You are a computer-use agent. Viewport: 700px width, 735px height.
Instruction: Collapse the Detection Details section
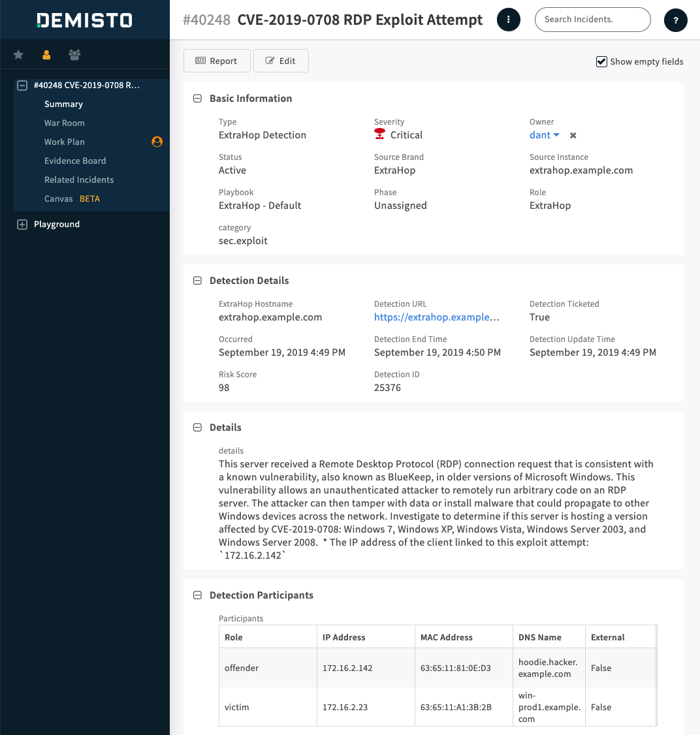pyautogui.click(x=197, y=280)
